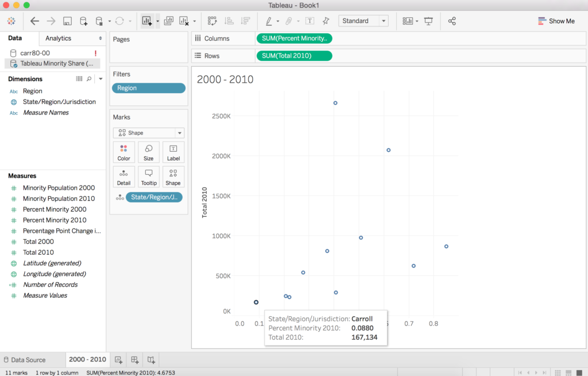Click the Presentation Mode icon
Screen dimensions: 588x376
pos(428,21)
